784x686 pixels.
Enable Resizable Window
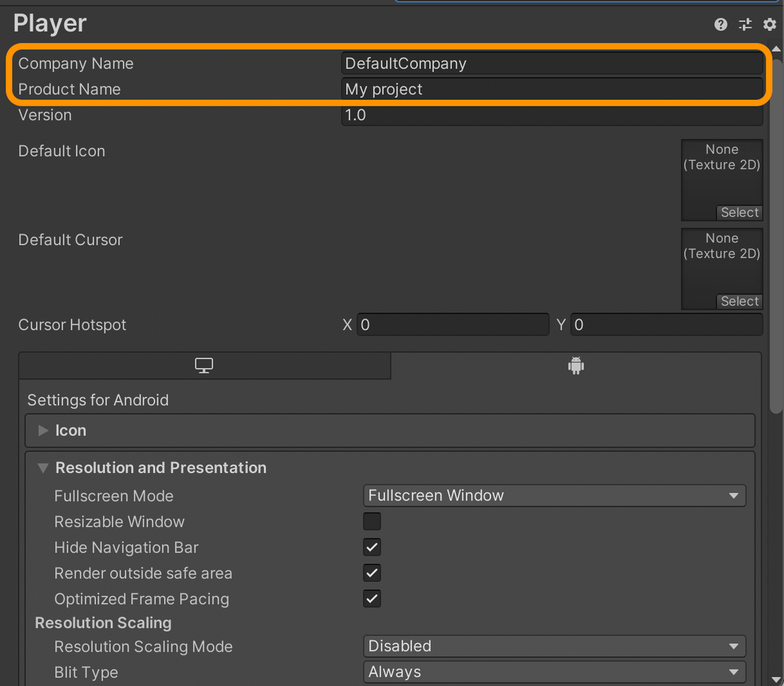[371, 521]
